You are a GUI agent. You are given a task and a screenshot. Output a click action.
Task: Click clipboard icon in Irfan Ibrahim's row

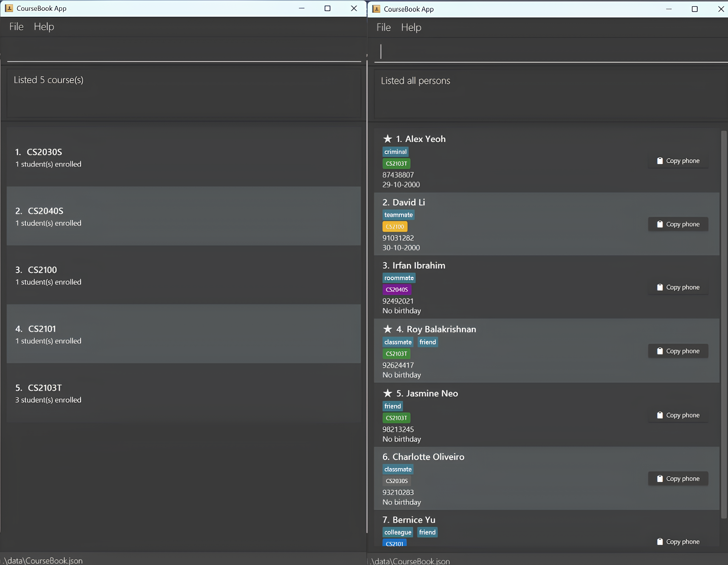click(x=660, y=287)
